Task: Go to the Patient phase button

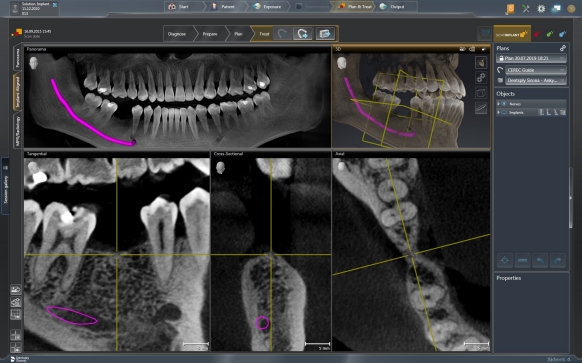Action: (x=224, y=7)
